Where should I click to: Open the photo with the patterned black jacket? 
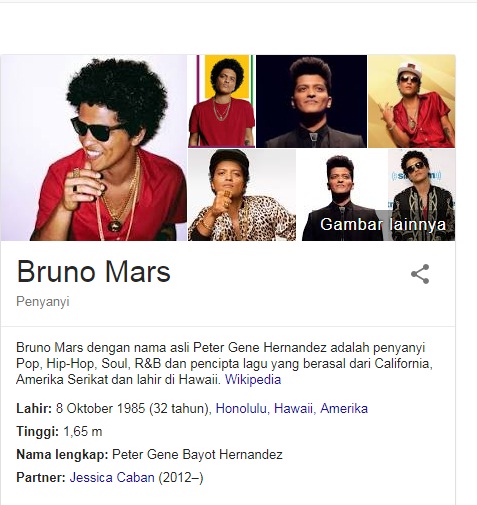tap(422, 195)
